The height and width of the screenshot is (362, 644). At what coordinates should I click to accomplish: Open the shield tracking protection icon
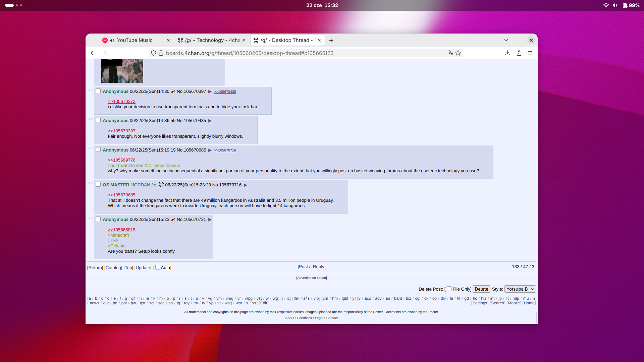point(154,53)
